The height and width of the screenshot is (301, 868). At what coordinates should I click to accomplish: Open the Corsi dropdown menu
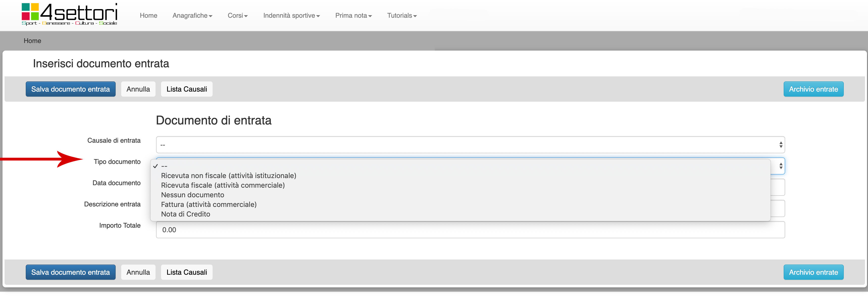(238, 15)
